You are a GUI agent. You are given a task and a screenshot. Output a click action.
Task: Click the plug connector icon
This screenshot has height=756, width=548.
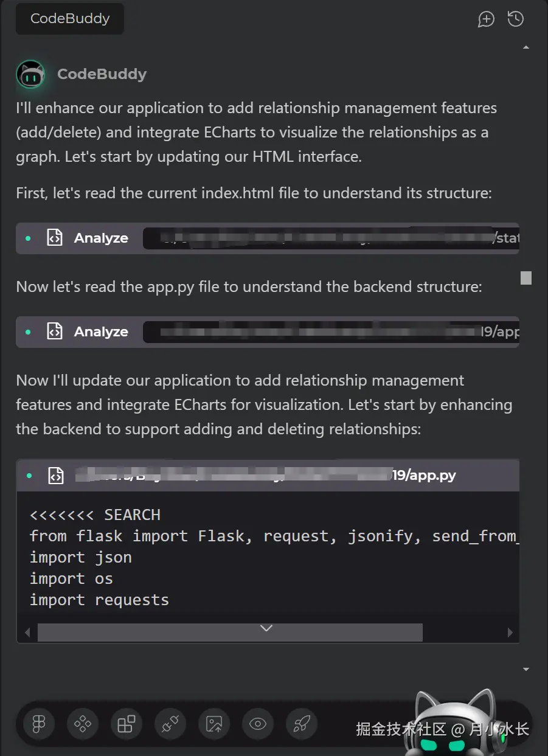(x=170, y=724)
